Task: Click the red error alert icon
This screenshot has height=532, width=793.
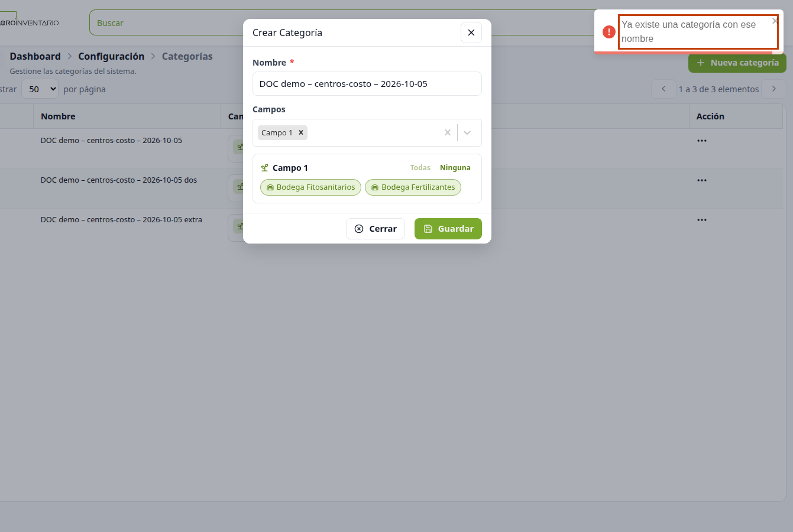Action: pos(609,32)
